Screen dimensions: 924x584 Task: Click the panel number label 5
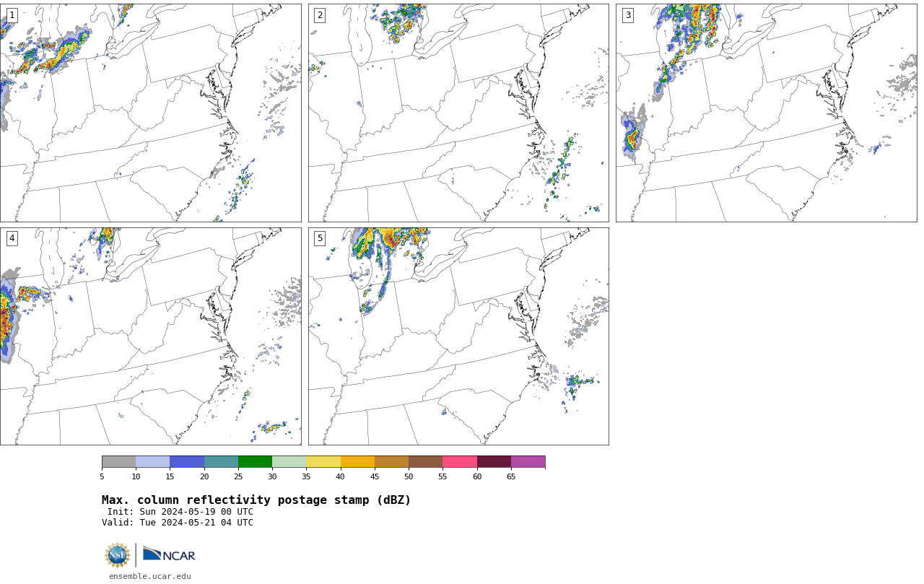320,238
